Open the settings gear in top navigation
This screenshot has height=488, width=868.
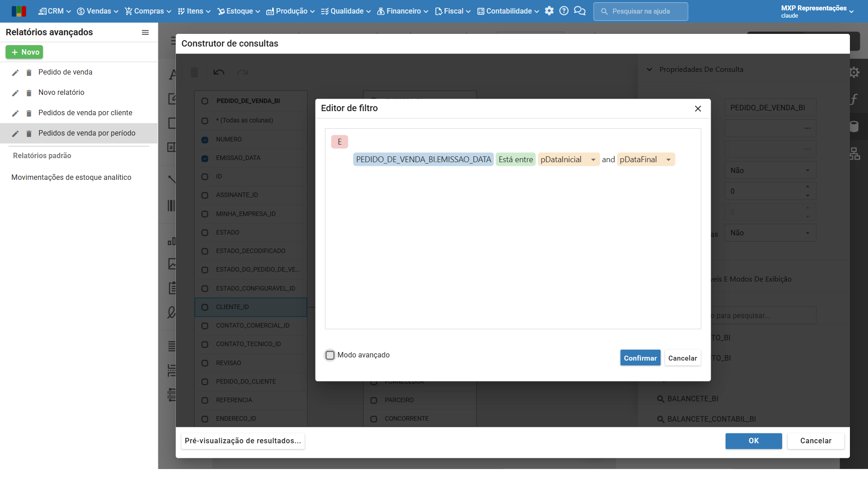[549, 11]
